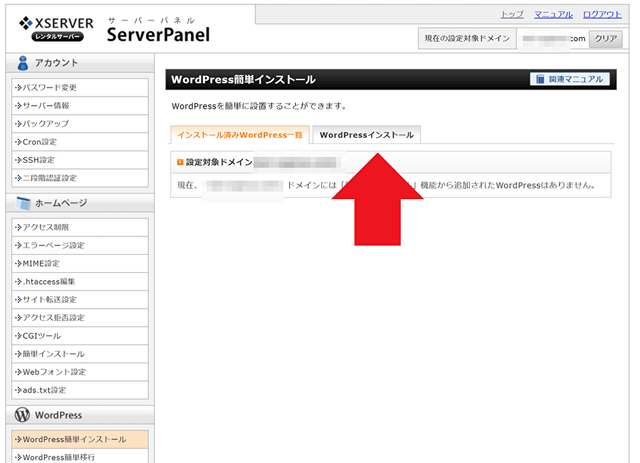640x463 pixels.
Task: Click the WordPress logo icon
Action: coord(22,415)
